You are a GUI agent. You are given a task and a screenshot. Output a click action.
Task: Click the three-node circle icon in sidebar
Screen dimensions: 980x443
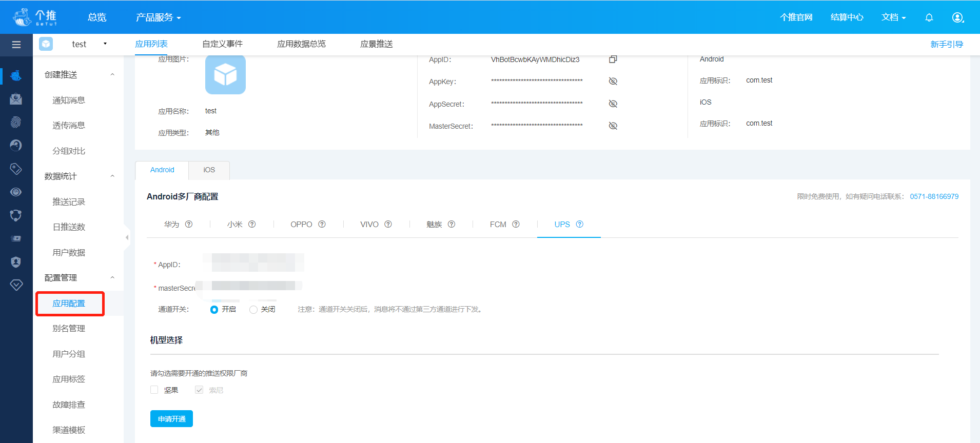(x=16, y=215)
